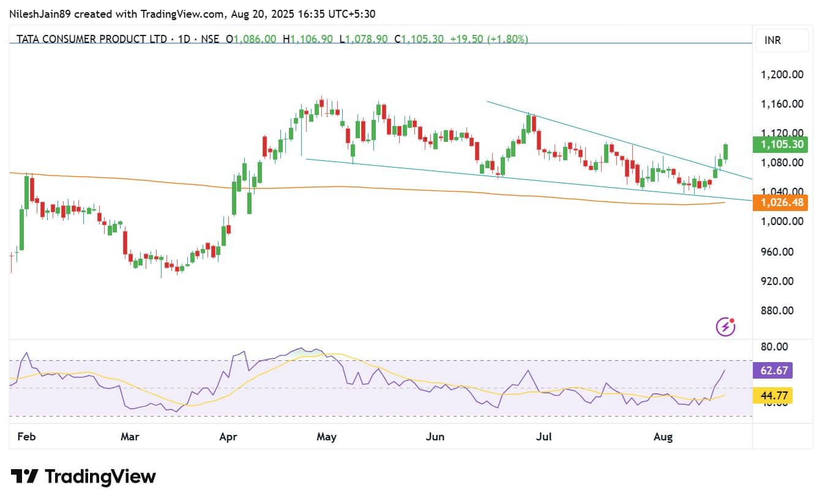The width and height of the screenshot is (822, 504).
Task: Click the Mar label on time axis
Action: (x=130, y=437)
